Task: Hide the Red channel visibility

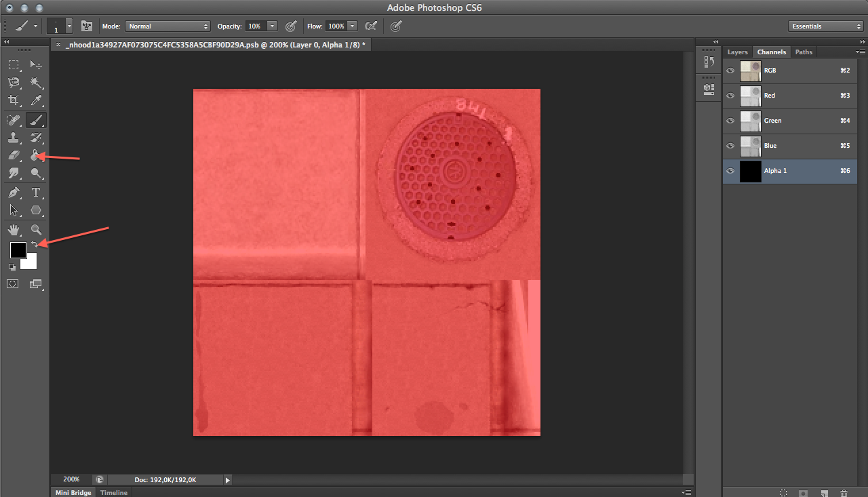Action: pyautogui.click(x=730, y=96)
